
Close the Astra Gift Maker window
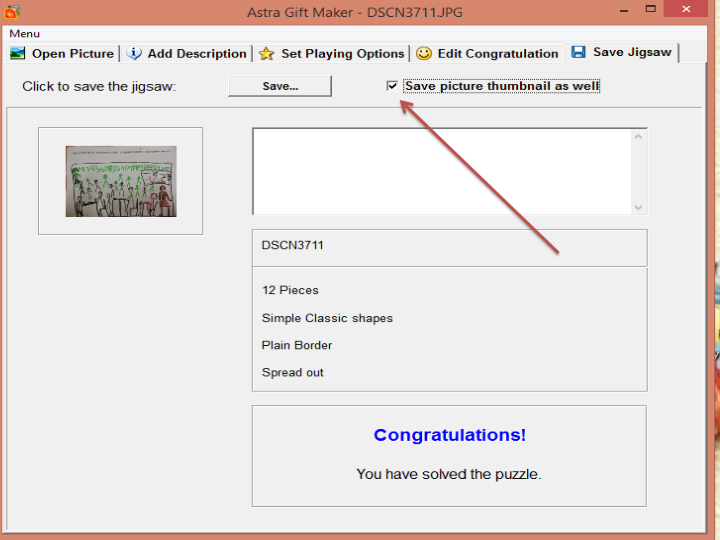[686, 9]
